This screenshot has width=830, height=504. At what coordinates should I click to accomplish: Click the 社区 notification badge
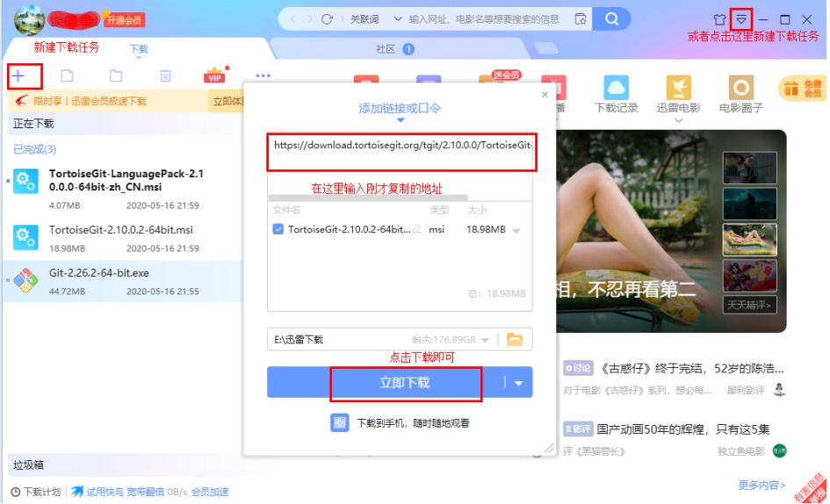click(408, 48)
